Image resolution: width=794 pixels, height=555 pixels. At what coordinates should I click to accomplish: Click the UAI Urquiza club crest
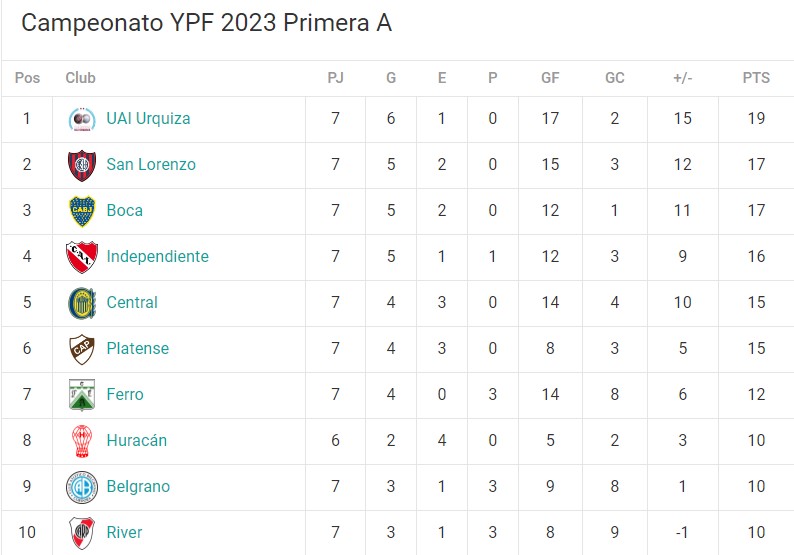pos(82,119)
